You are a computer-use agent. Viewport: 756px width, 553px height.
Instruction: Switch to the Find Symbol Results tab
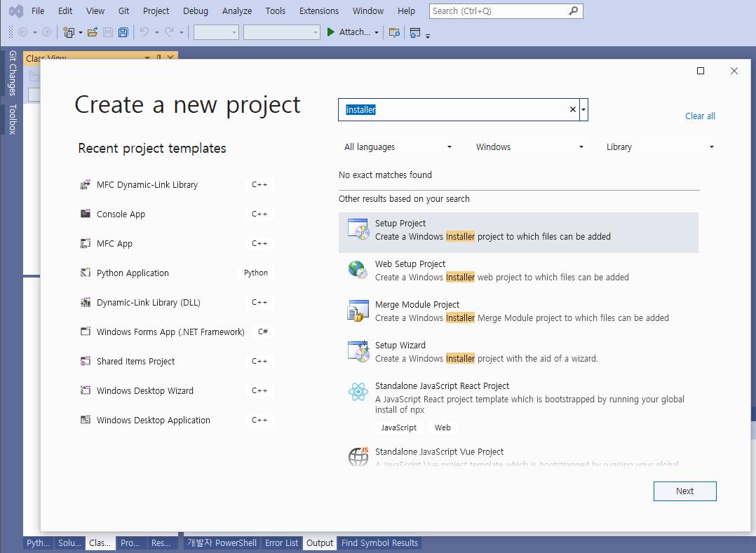coord(379,543)
